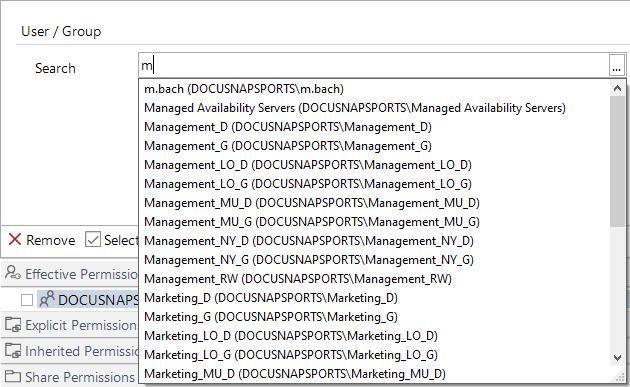Click the Explicit Permissions folder icon
The width and height of the screenshot is (630, 387).
[13, 324]
